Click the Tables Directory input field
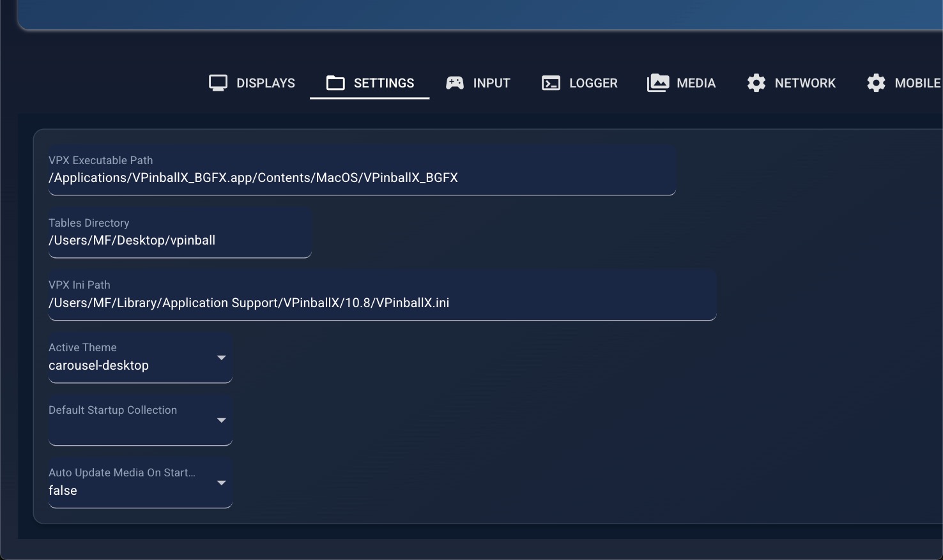This screenshot has width=943, height=560. pos(179,240)
